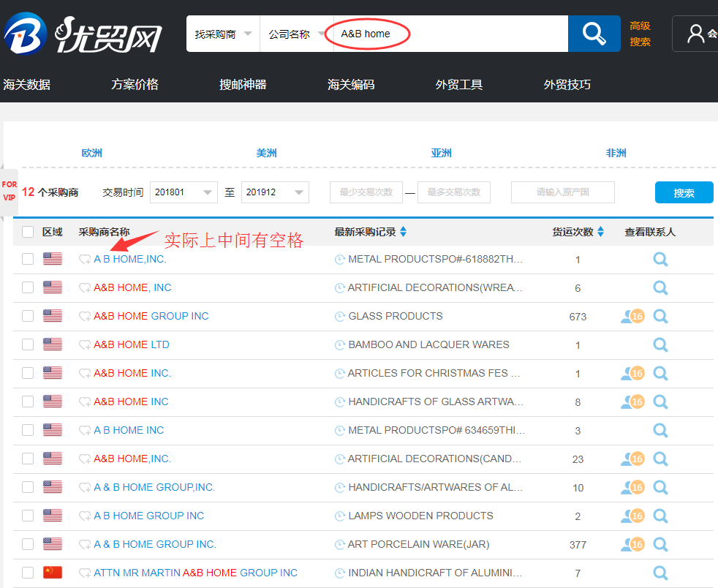
Task: Click the site logo
Action: 83,34
